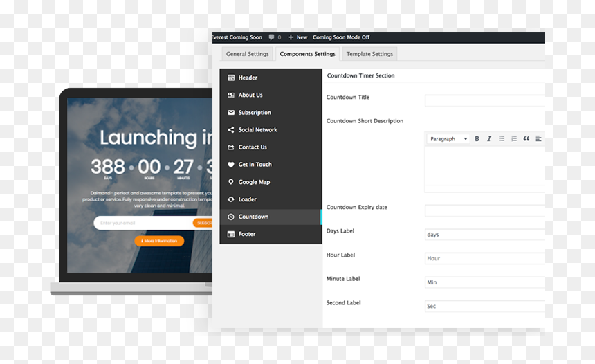Viewport: 595px width, 364px height.
Task: Toggle italic formatting in editor
Action: pos(489,139)
